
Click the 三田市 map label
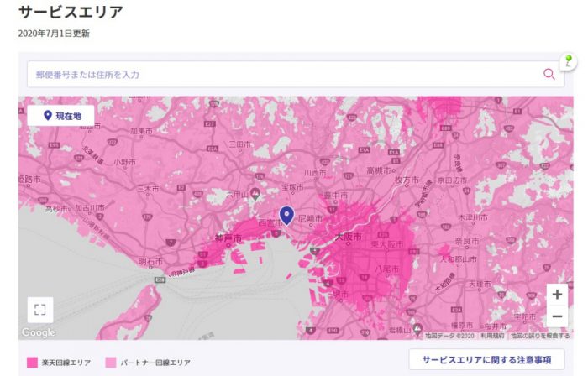[240, 144]
